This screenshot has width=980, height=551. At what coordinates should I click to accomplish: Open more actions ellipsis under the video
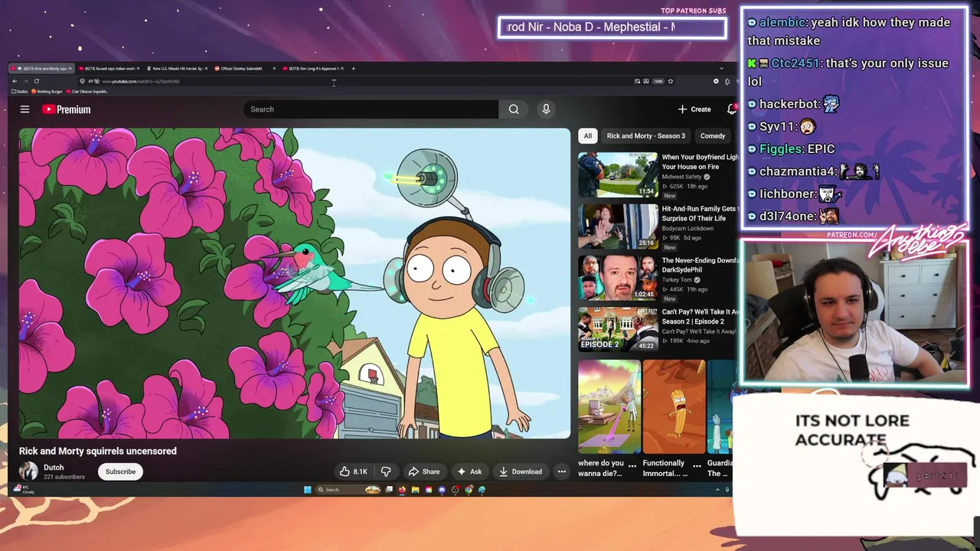[x=562, y=471]
